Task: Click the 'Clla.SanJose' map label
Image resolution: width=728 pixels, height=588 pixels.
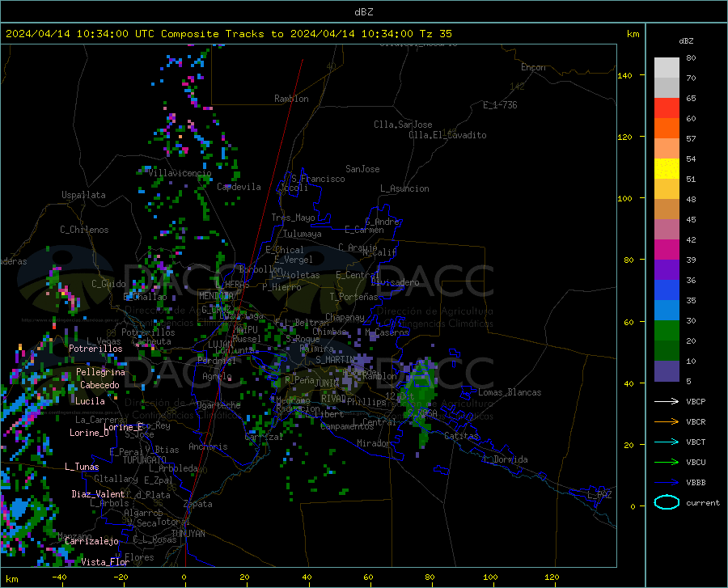Action: point(403,125)
